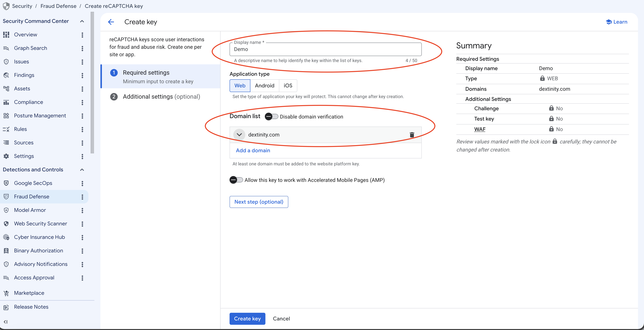Toggle Disable domain verification switch
Screen dimensions: 644x330
(x=271, y=116)
